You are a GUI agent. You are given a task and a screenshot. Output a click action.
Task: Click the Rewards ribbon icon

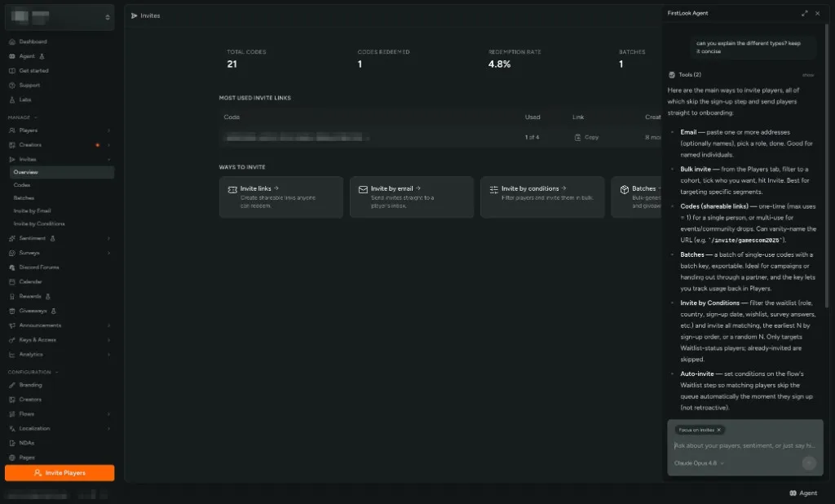(11, 296)
